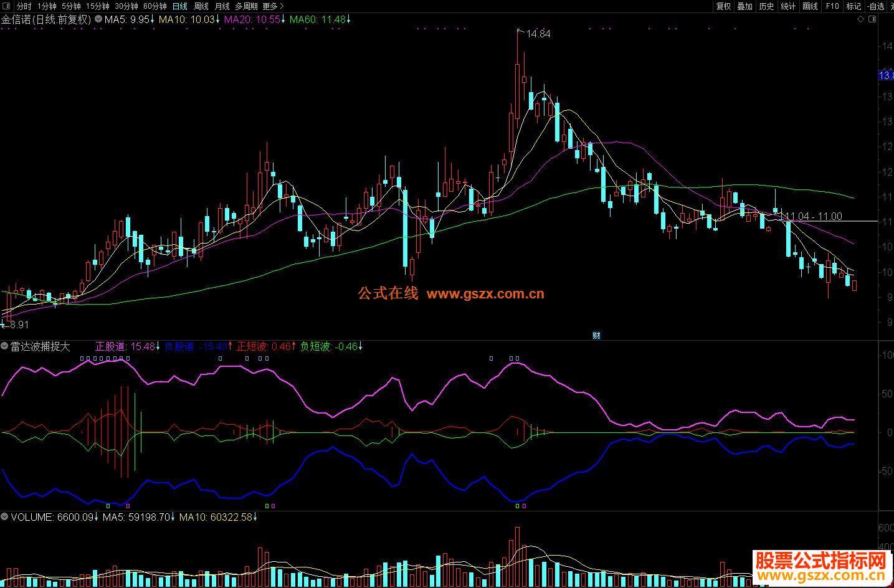894x588 pixels.
Task: Toggle the left sidebar panel icon
Action: (x=7, y=6)
